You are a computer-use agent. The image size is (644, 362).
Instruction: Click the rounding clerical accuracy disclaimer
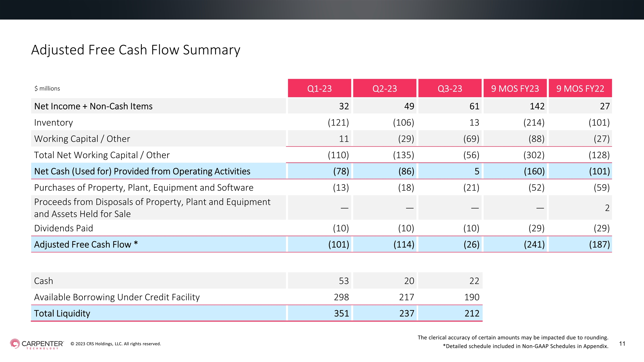pyautogui.click(x=513, y=338)
